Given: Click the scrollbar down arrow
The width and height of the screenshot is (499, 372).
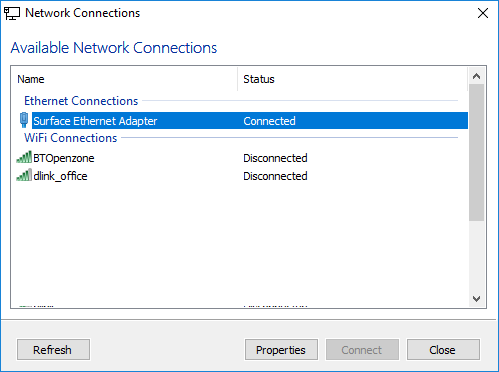Looking at the screenshot, I should (x=476, y=299).
